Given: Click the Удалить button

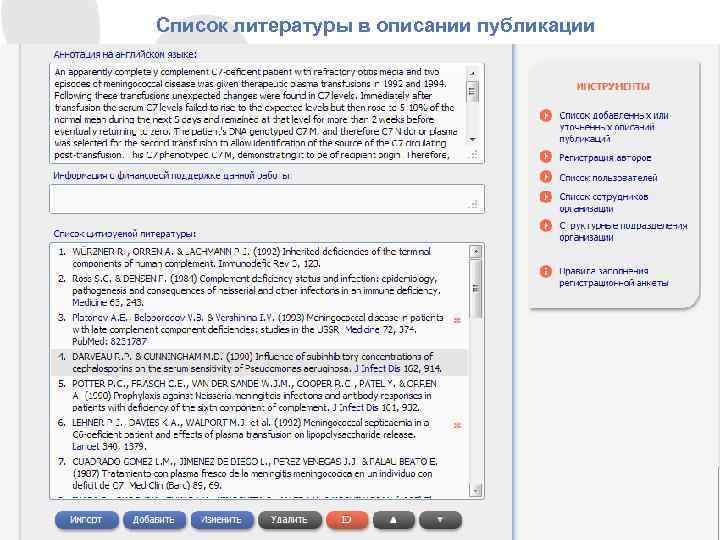Looking at the screenshot, I should [x=289, y=520].
